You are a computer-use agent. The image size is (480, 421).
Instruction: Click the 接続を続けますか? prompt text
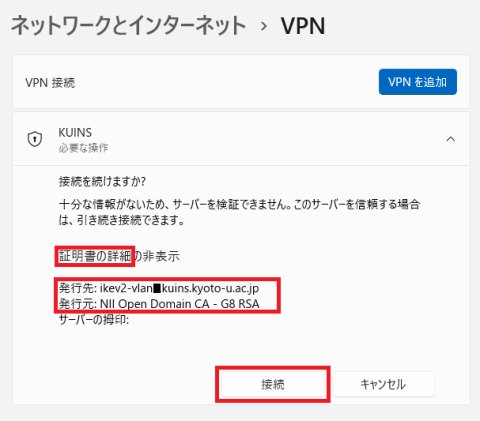[x=102, y=181]
